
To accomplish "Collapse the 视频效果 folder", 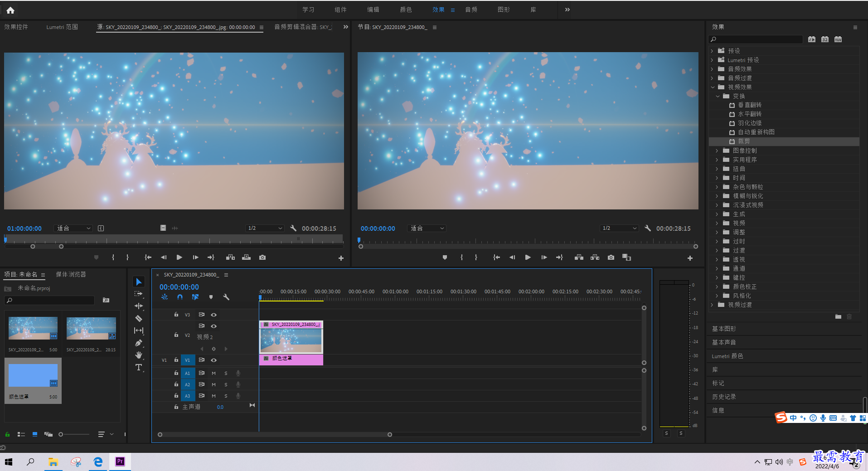I will (712, 87).
